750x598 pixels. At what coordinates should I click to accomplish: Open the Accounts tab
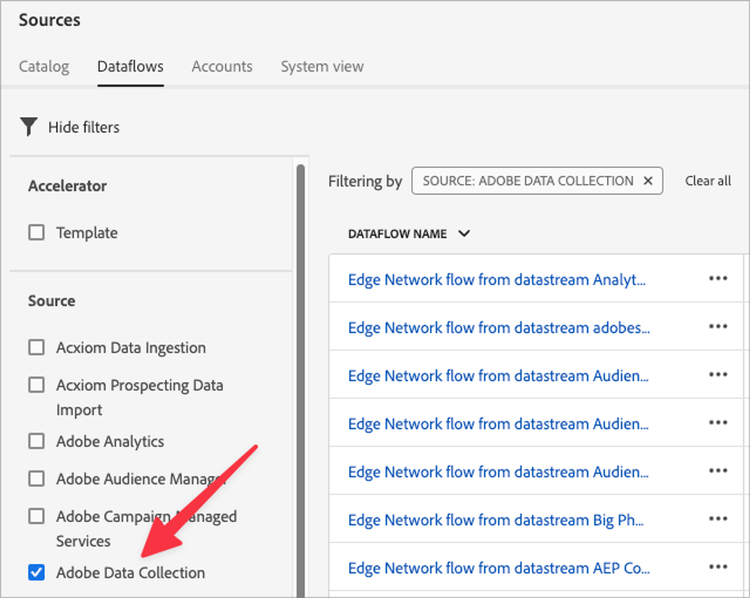click(x=222, y=66)
